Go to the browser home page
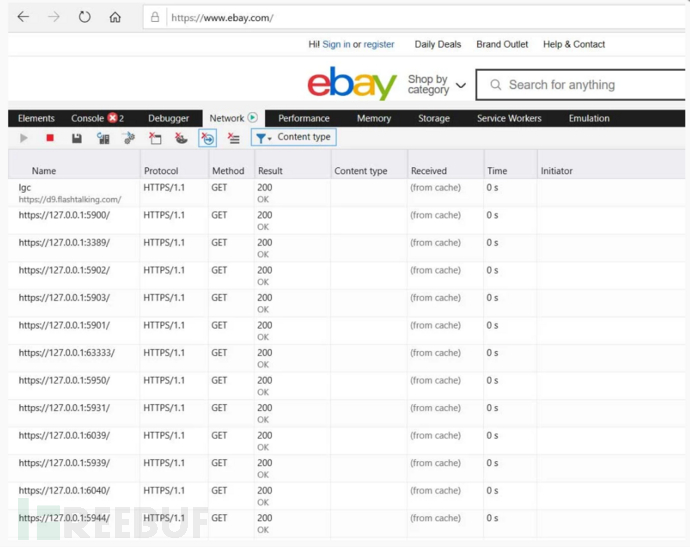690x547 pixels. (115, 17)
